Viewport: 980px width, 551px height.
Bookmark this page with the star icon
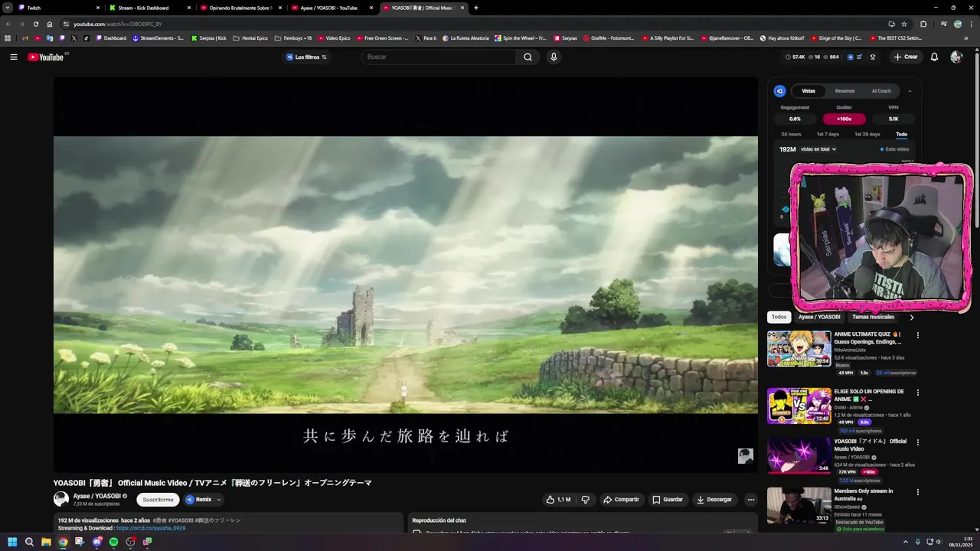(x=904, y=24)
